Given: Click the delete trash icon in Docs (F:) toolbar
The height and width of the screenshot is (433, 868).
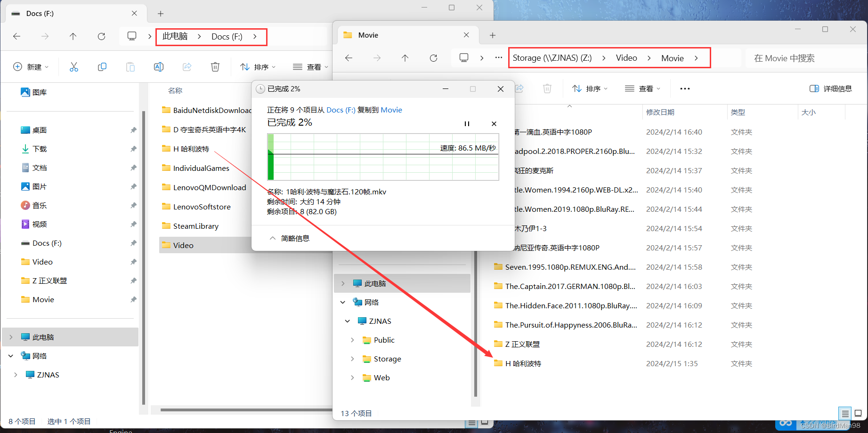Looking at the screenshot, I should [x=215, y=67].
